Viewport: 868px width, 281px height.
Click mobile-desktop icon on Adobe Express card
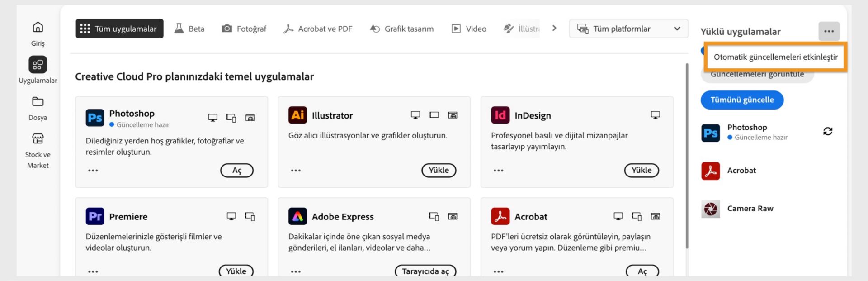434,216
